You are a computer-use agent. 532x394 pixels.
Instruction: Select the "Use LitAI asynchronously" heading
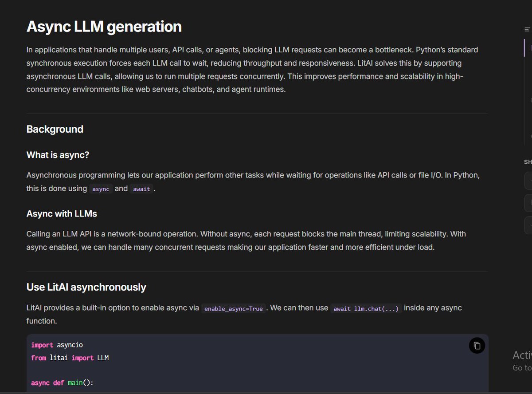[x=86, y=287]
